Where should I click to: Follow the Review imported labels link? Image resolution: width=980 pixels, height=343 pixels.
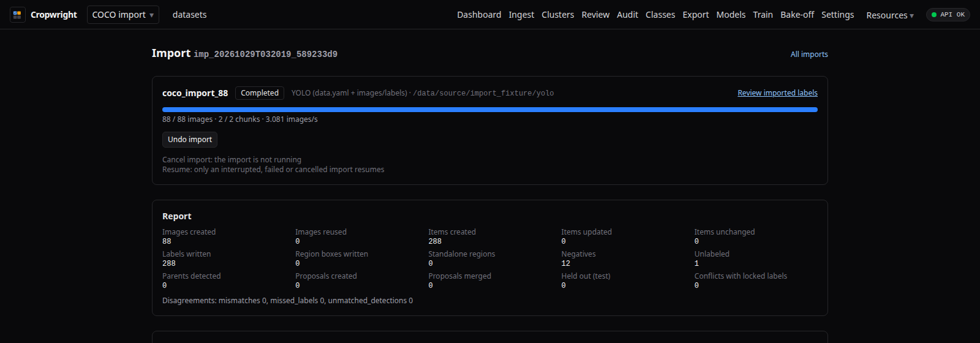pyautogui.click(x=777, y=93)
